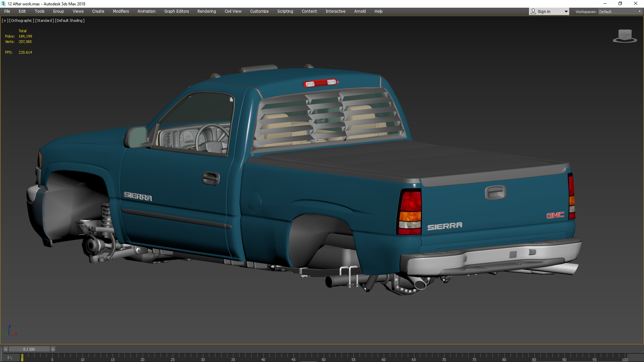Expand the Sign In dropdown arrow
This screenshot has height=362, width=644.
566,11
